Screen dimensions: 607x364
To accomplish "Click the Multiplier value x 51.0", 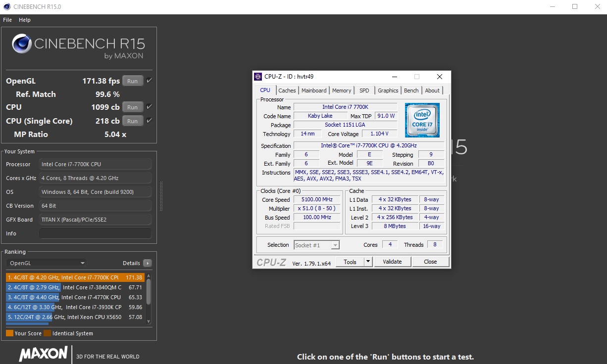I will (317, 209).
